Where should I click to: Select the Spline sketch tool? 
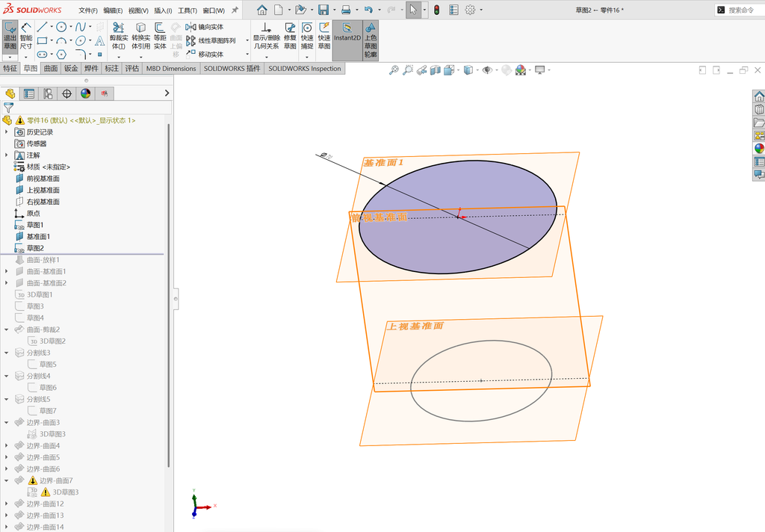point(81,27)
